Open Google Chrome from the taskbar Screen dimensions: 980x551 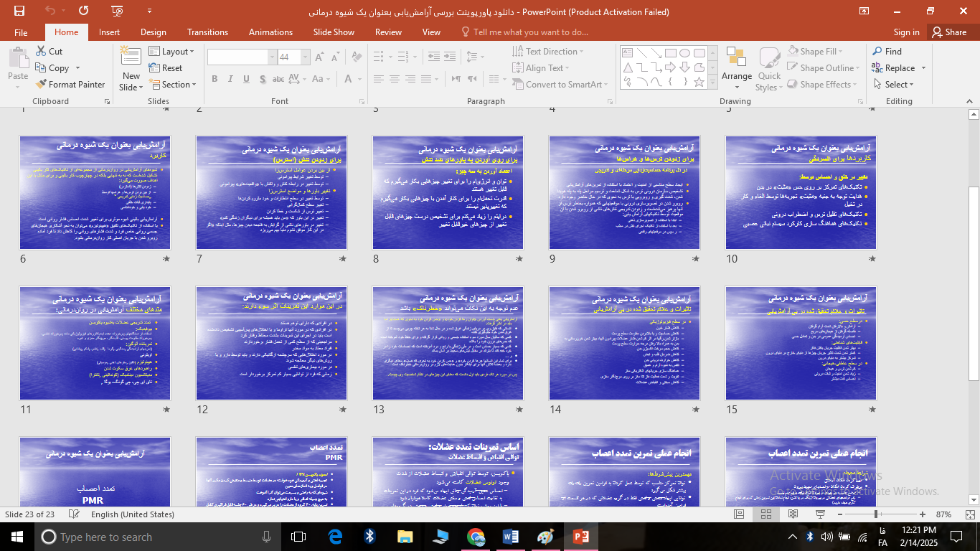(475, 537)
